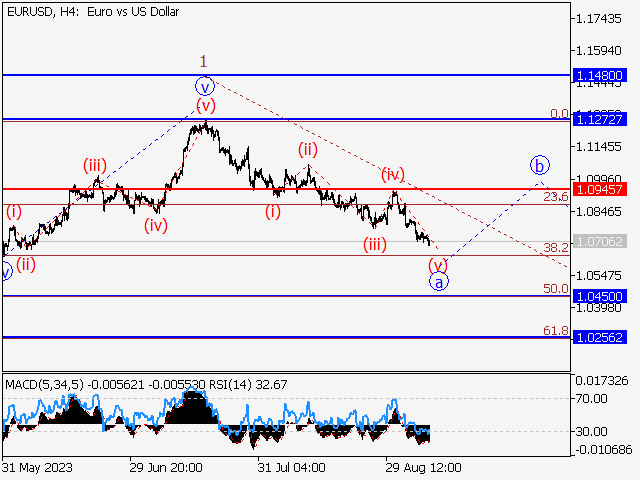Click the 29 Aug 12:00 date label
Viewport: 640px width, 480px height.
(423, 467)
